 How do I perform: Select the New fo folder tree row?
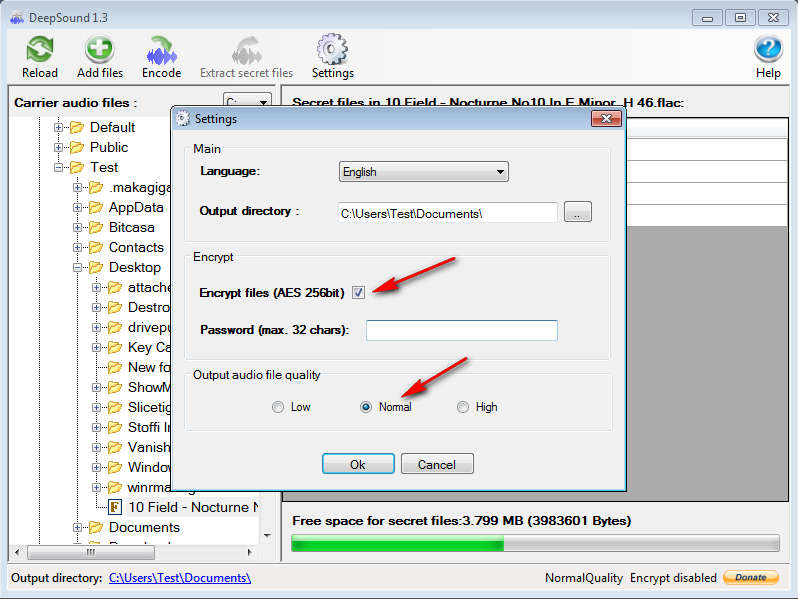[149, 367]
